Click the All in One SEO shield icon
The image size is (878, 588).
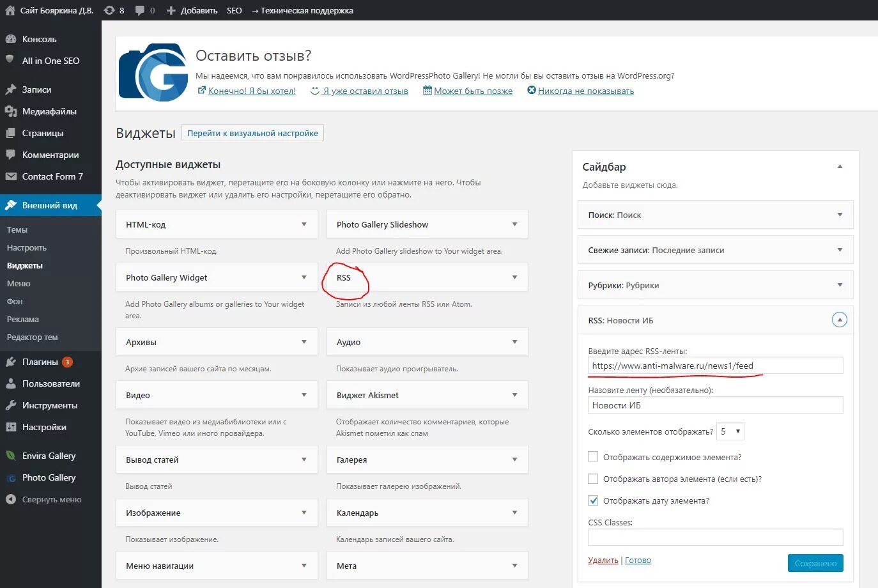(10, 59)
